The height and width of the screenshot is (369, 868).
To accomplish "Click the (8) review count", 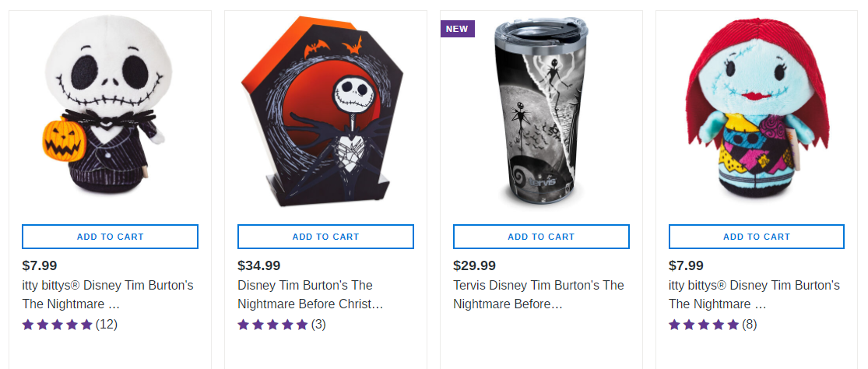I will (x=749, y=325).
